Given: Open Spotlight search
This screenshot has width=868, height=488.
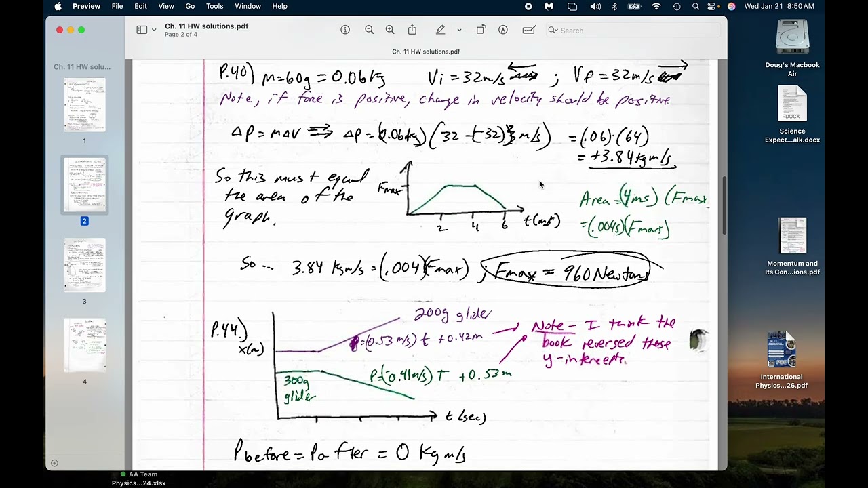Looking at the screenshot, I should coord(696,6).
